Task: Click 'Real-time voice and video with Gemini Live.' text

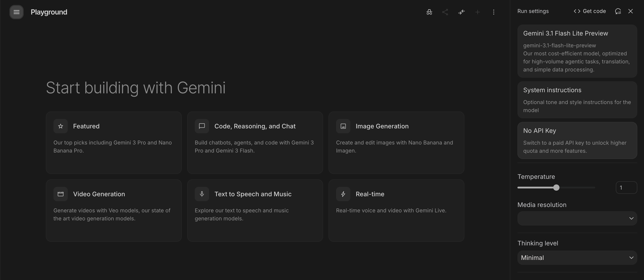Action: pyautogui.click(x=391, y=211)
